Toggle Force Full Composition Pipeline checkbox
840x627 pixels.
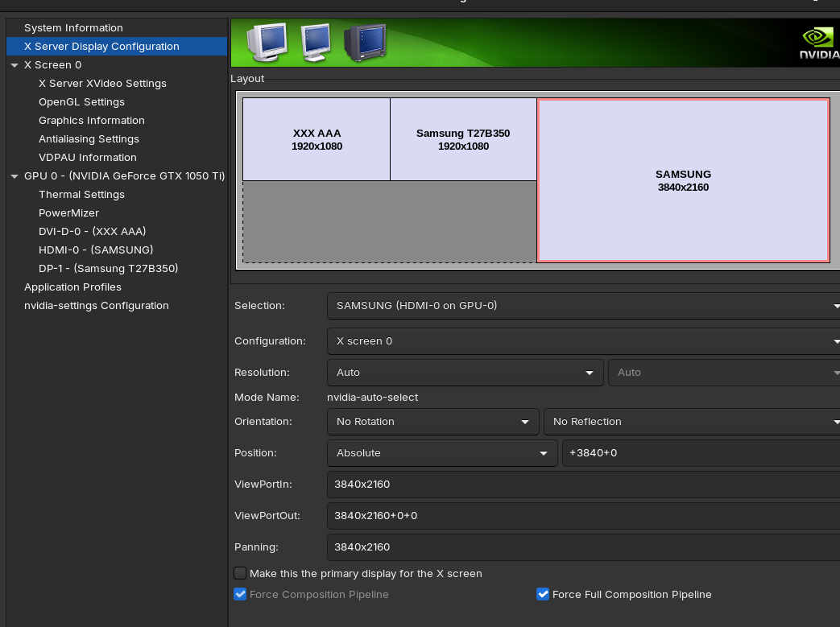point(543,594)
